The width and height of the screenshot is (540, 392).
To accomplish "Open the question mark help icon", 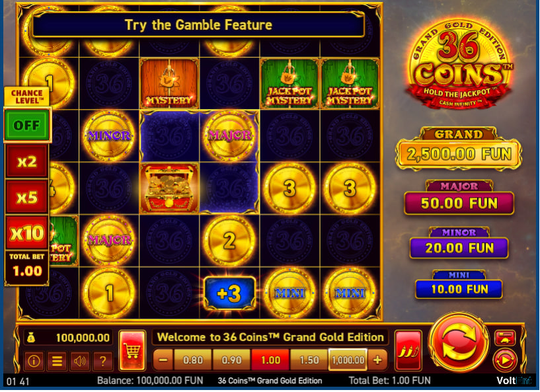I will click(102, 361).
